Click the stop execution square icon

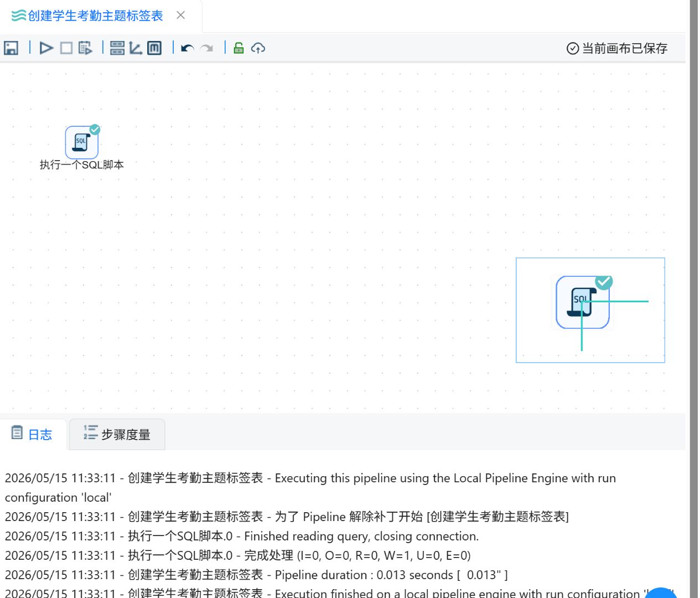pos(66,48)
